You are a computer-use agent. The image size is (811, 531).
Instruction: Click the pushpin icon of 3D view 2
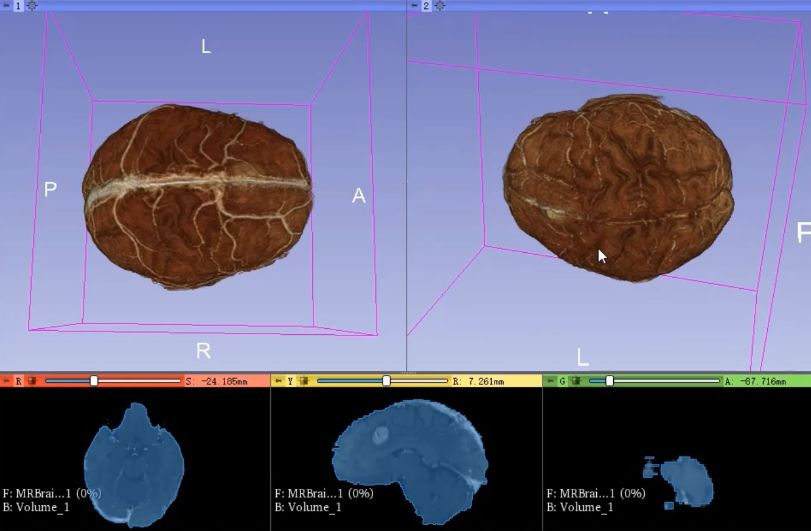(x=414, y=6)
